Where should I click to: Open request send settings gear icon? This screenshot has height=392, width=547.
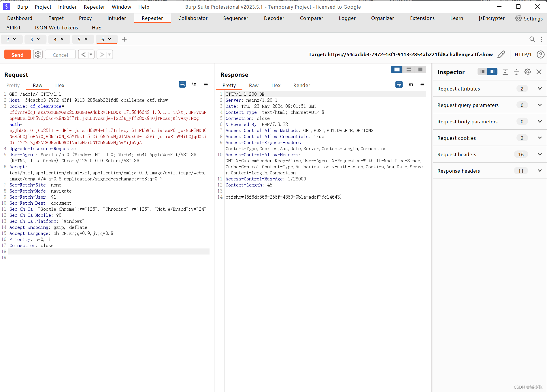point(38,54)
